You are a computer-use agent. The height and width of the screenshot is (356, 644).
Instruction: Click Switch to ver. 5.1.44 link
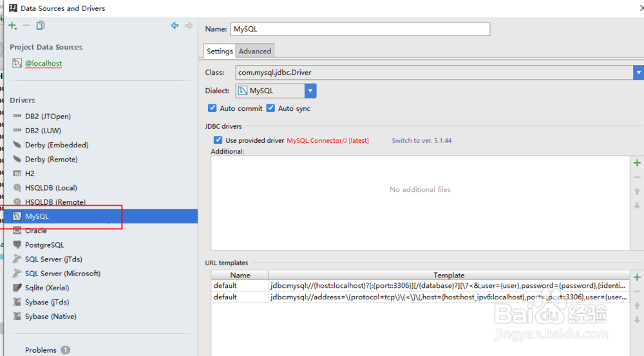point(421,140)
